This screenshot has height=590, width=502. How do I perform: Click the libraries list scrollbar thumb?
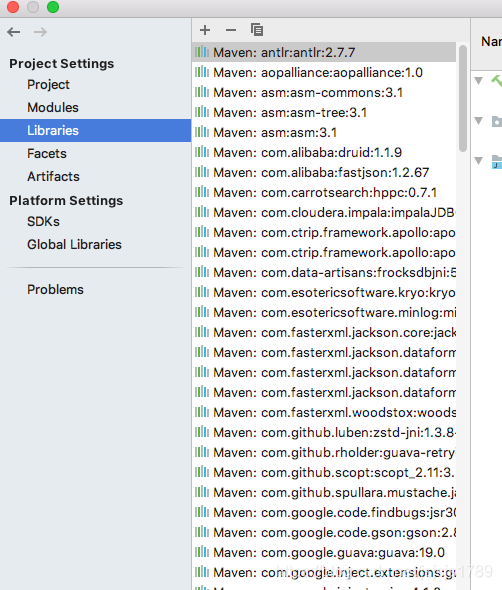click(463, 99)
